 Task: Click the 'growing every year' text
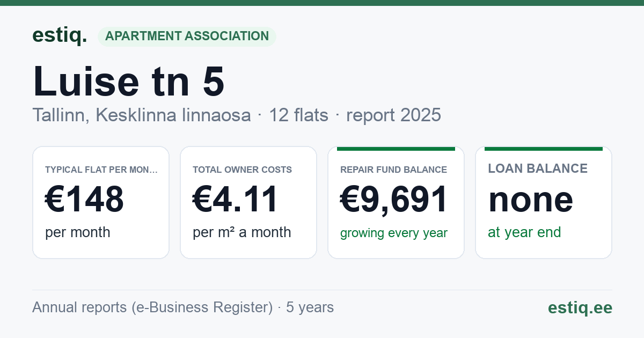click(394, 233)
